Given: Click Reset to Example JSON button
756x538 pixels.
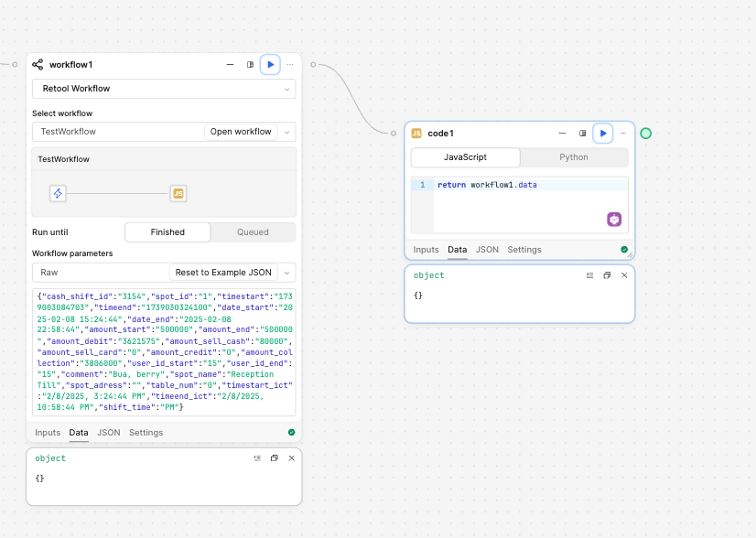Looking at the screenshot, I should 223,273.
